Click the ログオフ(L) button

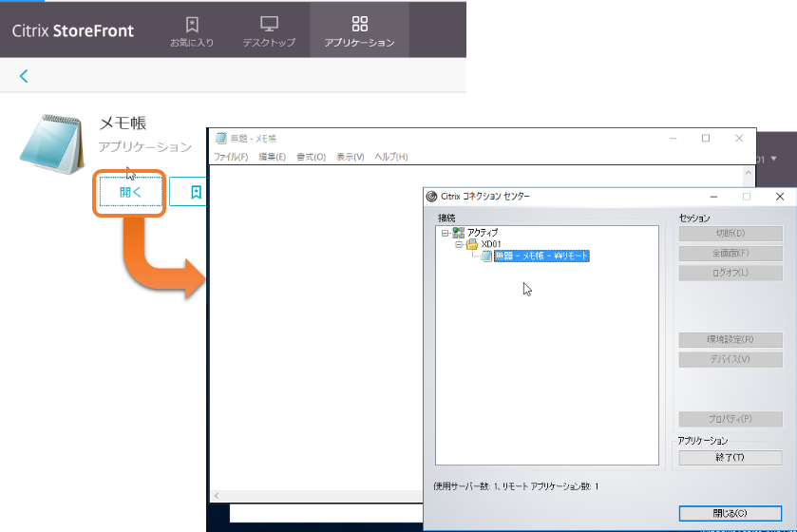tap(731, 273)
